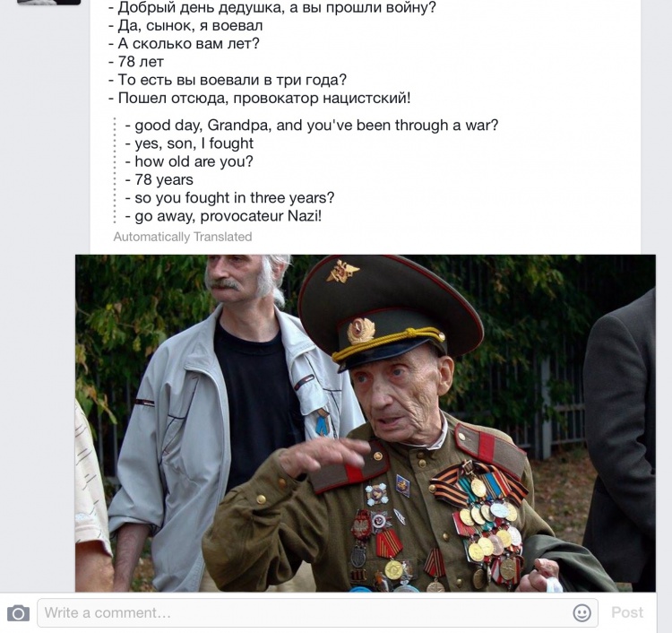Tap the line 'how old are you?'
This screenshot has height=633, width=672.
189,161
